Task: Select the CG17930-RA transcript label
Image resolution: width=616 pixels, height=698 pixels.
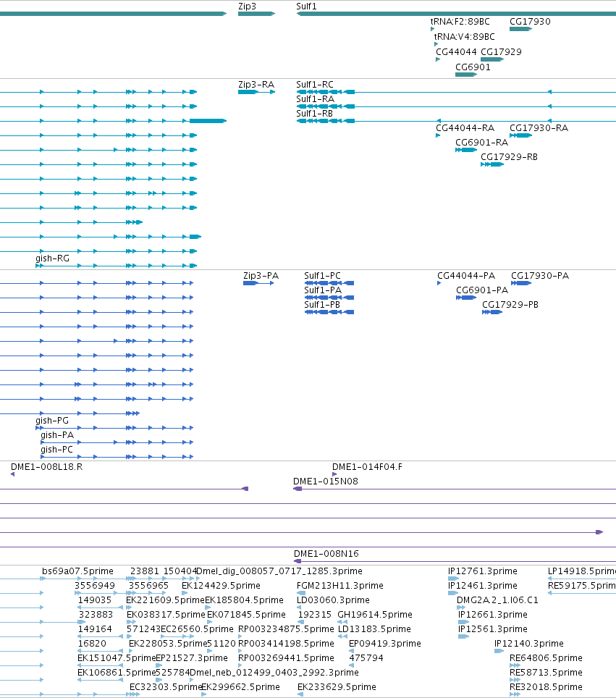Action: click(539, 127)
